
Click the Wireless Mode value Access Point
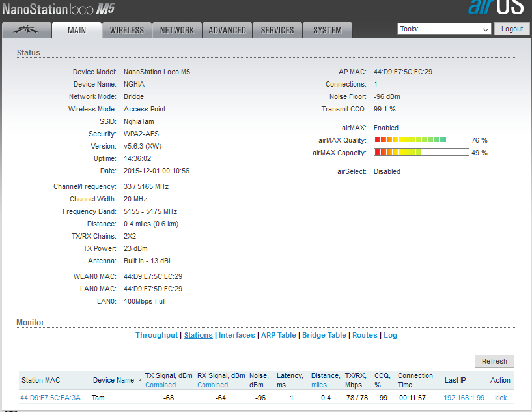pyautogui.click(x=145, y=109)
